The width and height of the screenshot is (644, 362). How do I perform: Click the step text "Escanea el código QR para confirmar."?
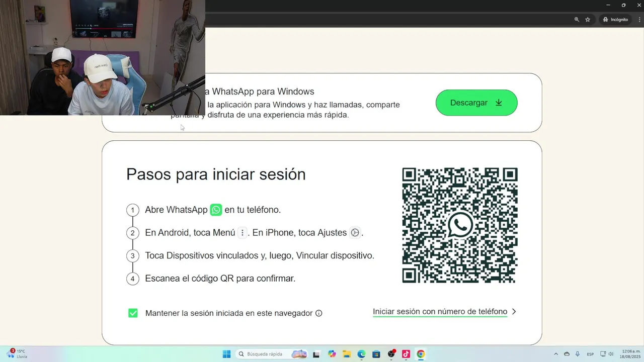pos(220,279)
